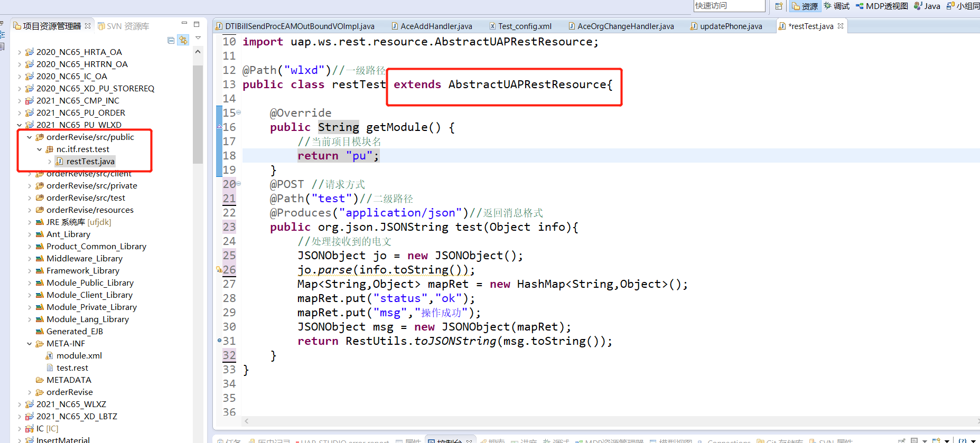Switch to the SVN 资源库 view tab
Viewport: 980px width, 443px height.
point(123,26)
